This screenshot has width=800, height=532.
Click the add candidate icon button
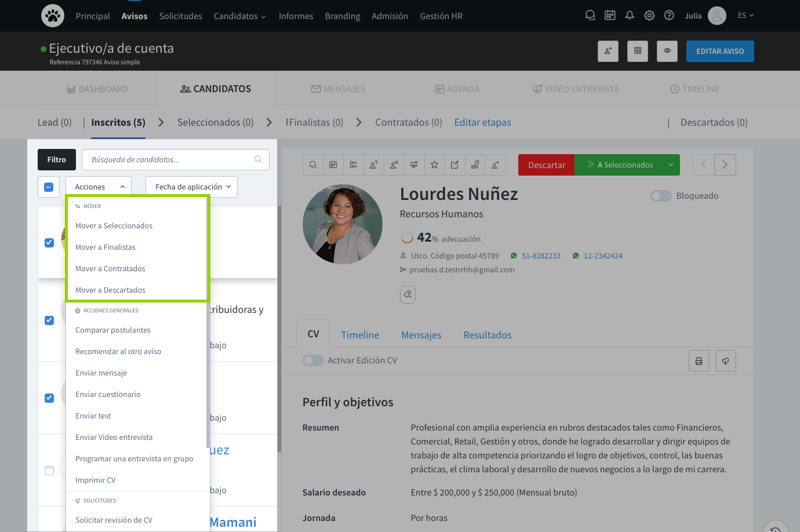pos(608,51)
